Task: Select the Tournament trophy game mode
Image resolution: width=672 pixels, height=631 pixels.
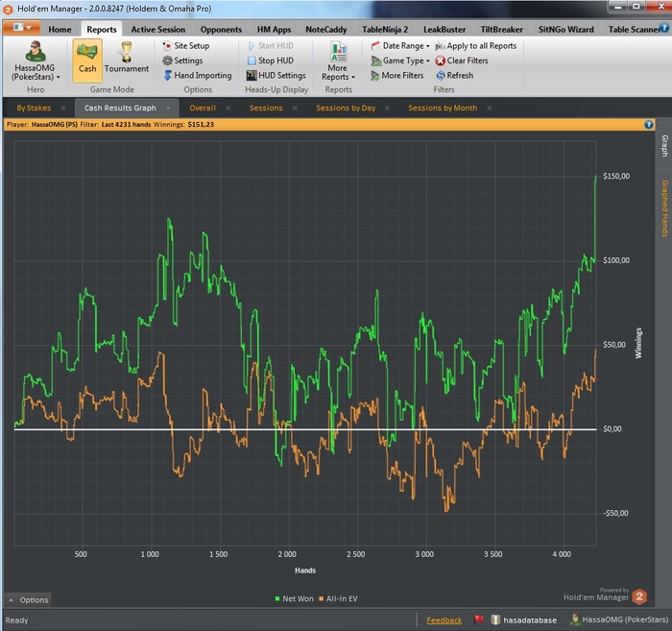Action: pos(126,57)
